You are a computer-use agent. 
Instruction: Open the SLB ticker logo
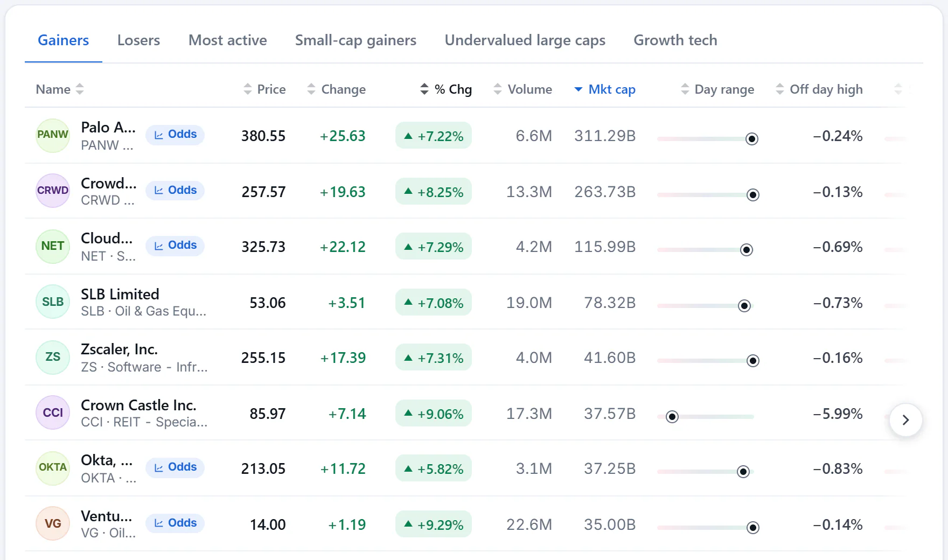[53, 302]
